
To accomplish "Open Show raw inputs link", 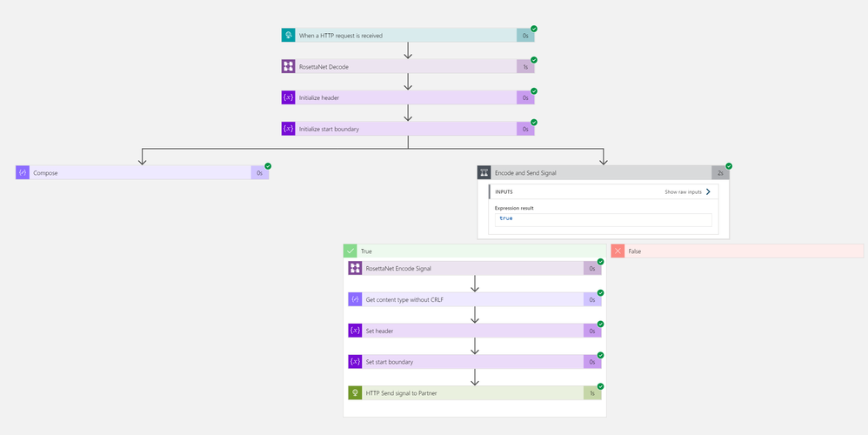I will click(687, 191).
